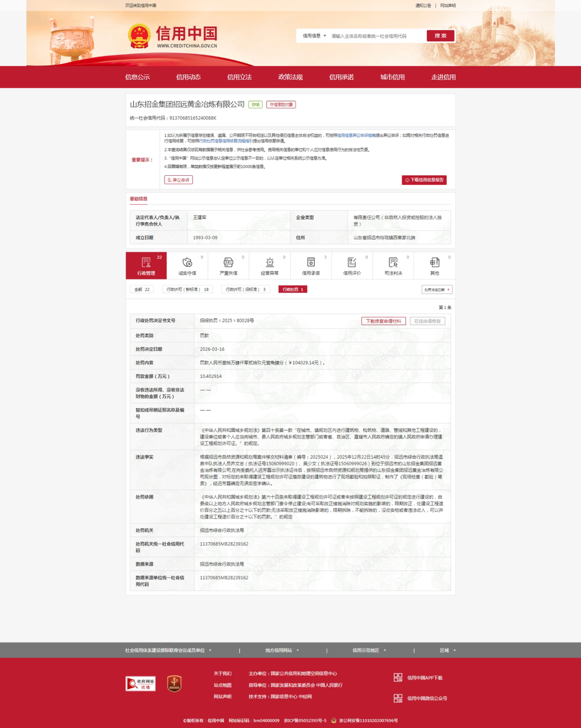Select the 行政许可（新标准）18 filter tab
Image resolution: width=581 pixels, height=728 pixels.
[x=187, y=289]
